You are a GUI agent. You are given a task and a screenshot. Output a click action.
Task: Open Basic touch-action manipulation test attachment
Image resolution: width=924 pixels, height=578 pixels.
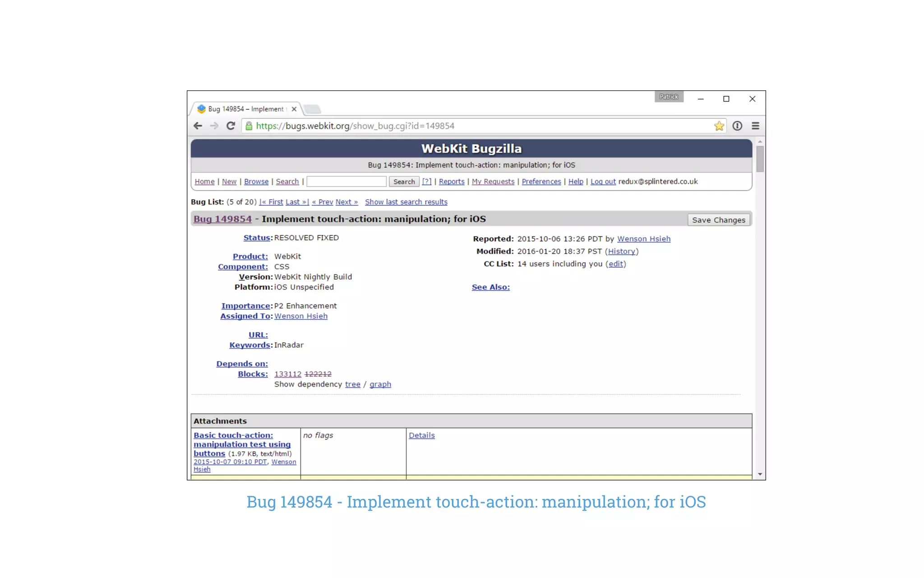[242, 444]
